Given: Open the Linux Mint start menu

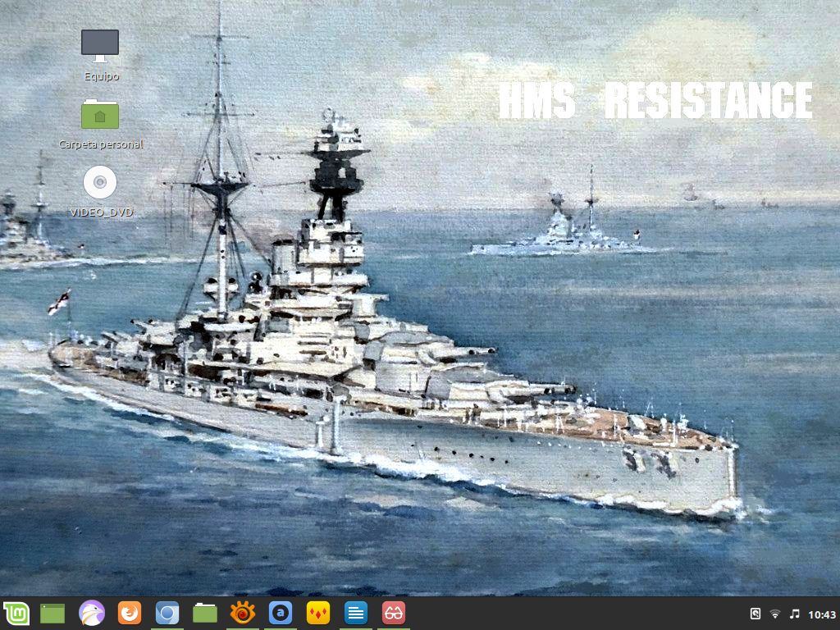Looking at the screenshot, I should 16,614.
